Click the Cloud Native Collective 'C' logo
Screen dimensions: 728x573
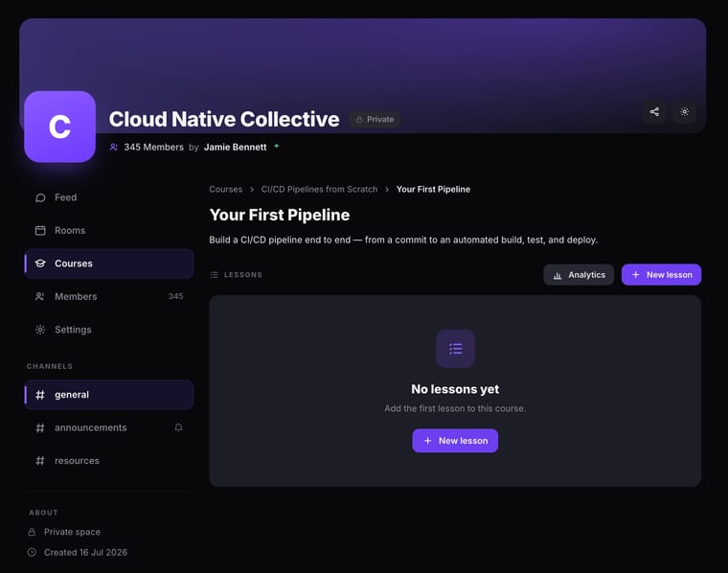[x=60, y=126]
